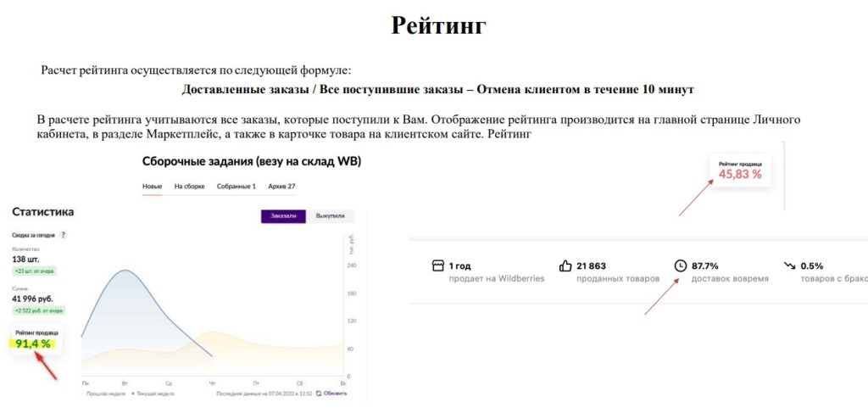
Task: Click the +23 шт. от вчера badge
Action: [35, 271]
